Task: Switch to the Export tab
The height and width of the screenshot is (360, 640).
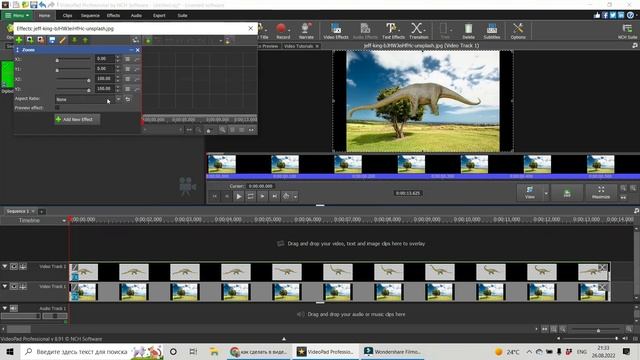Action: pyautogui.click(x=159, y=16)
